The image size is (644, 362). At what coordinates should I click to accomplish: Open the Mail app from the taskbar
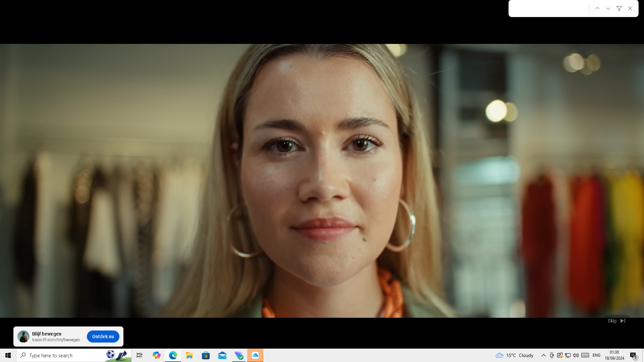(222, 355)
